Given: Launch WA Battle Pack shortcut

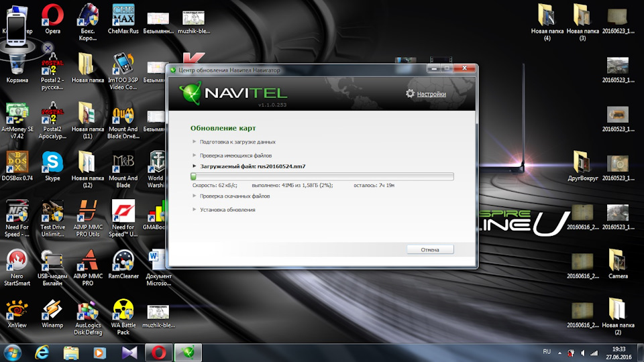Looking at the screenshot, I should [x=123, y=317].
